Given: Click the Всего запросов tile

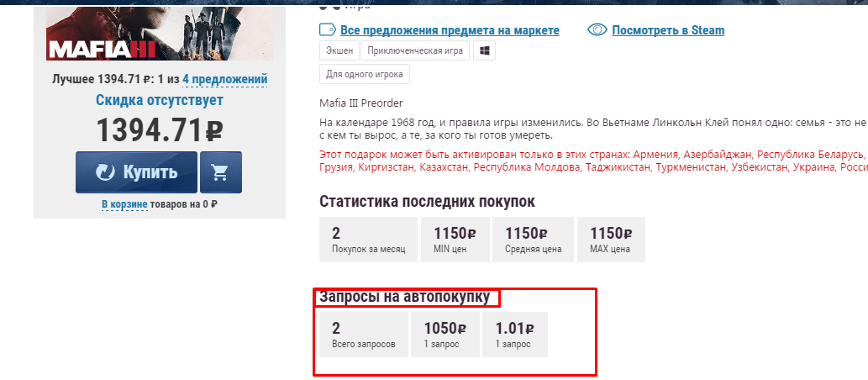Looking at the screenshot, I should 364,335.
